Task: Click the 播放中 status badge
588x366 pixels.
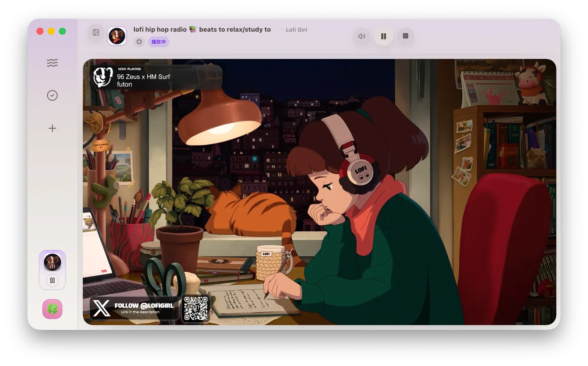Action: coord(159,42)
